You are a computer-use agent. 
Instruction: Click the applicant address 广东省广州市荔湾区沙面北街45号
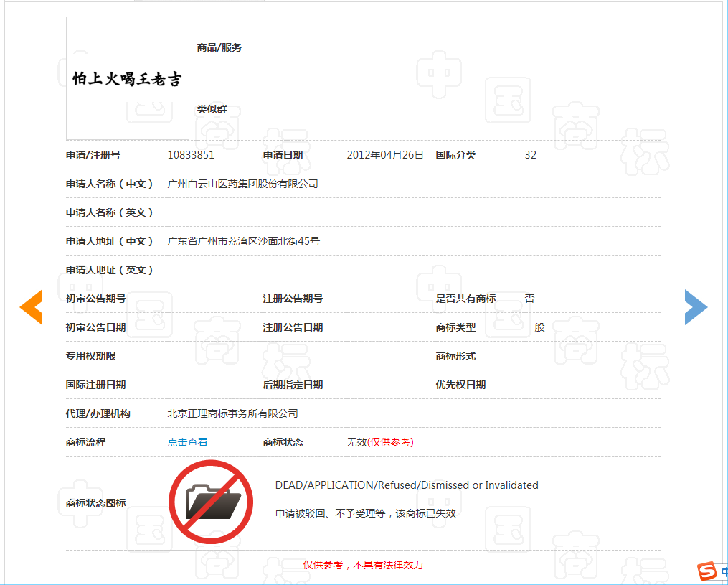click(x=243, y=241)
